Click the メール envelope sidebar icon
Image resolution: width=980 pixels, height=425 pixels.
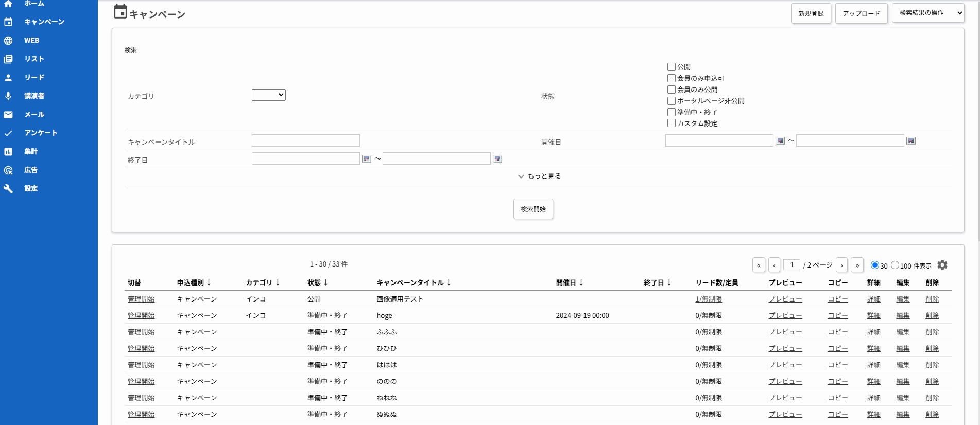[8, 114]
